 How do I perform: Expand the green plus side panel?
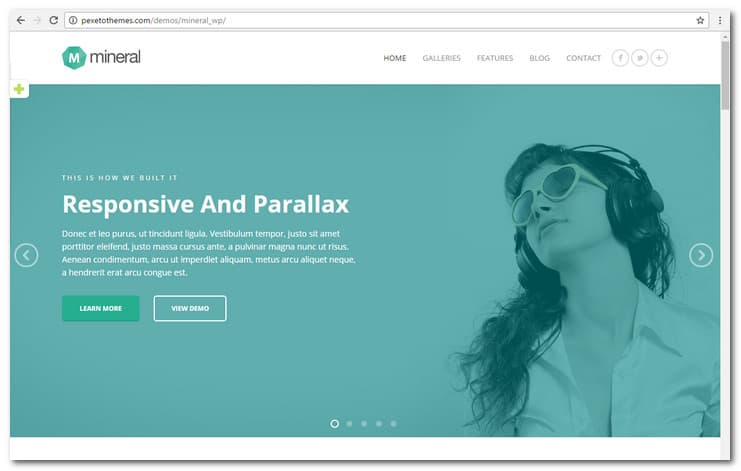tap(19, 89)
